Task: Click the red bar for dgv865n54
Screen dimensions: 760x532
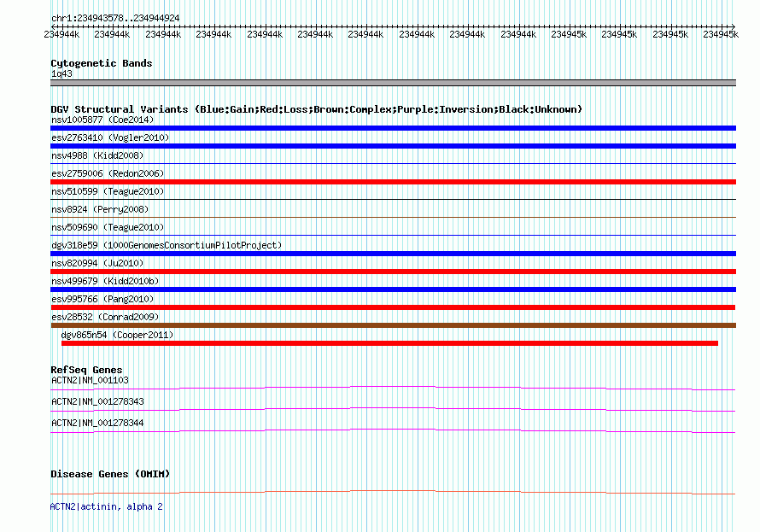Action: [389, 343]
